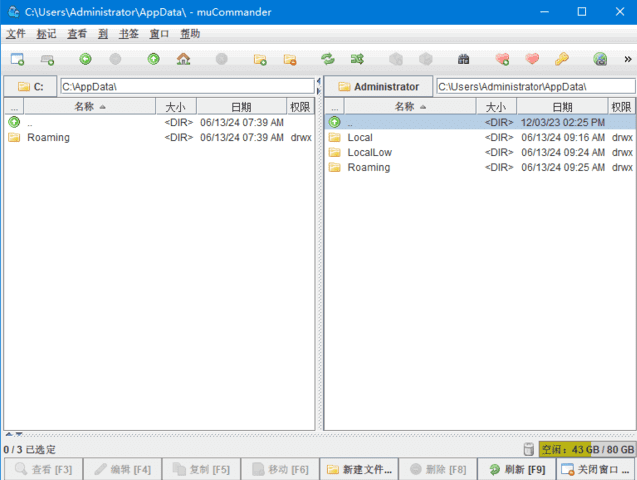Expand toolbar overflow chevrons
The width and height of the screenshot is (637, 480).
tap(628, 59)
